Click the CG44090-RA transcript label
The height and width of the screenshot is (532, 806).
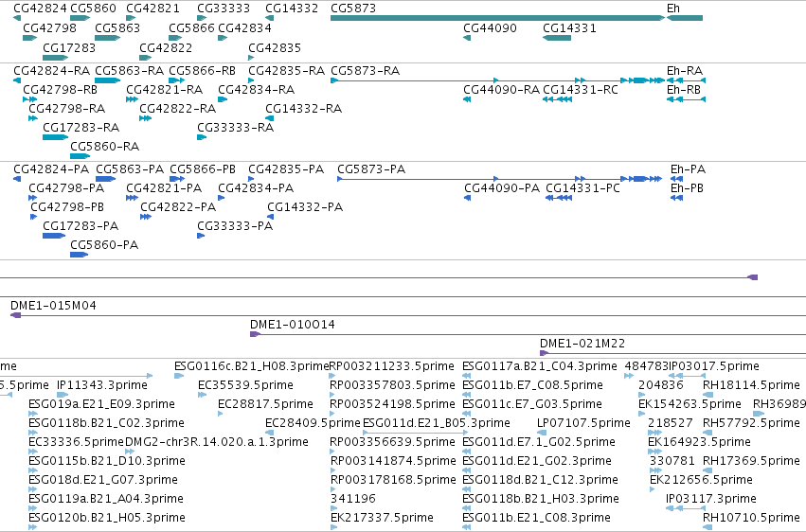(x=501, y=89)
